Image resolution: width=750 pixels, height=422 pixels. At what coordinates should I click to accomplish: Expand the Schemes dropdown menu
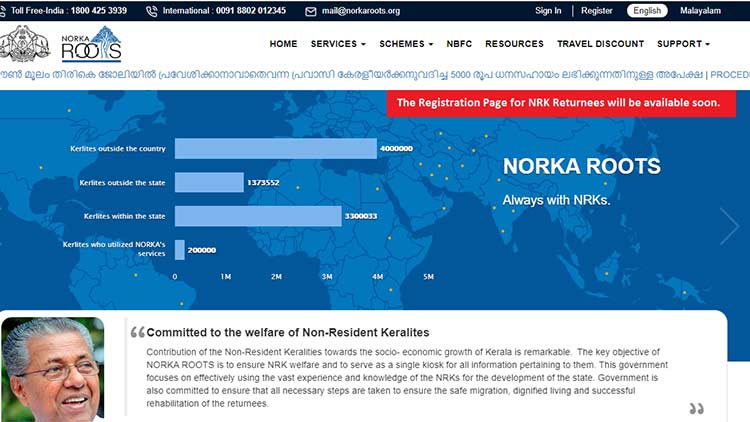[405, 44]
